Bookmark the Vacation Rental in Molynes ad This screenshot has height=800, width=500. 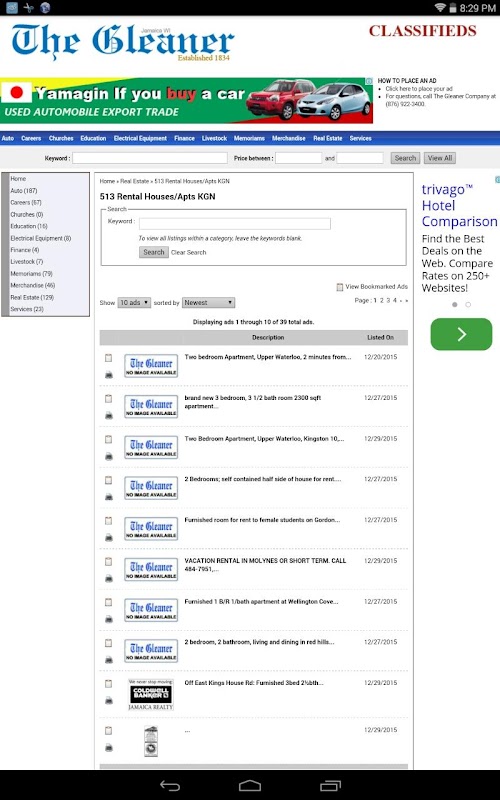109,562
